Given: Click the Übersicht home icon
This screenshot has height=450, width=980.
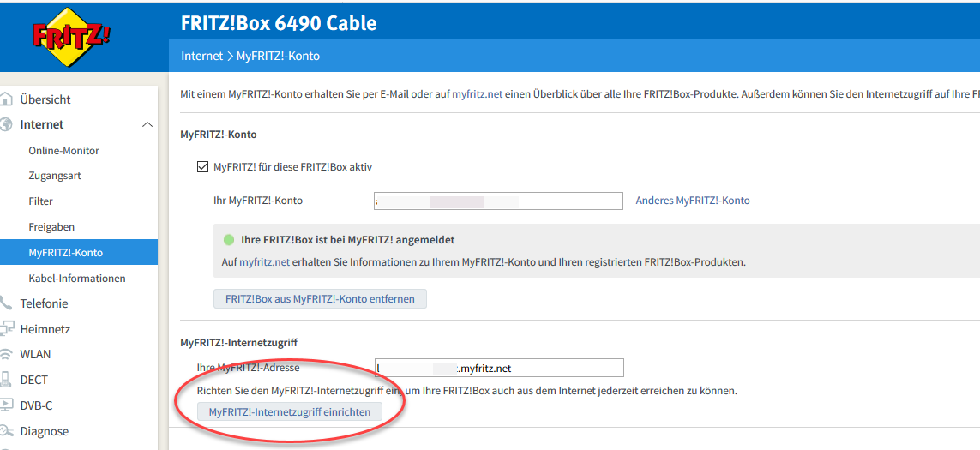Looking at the screenshot, I should 7,99.
